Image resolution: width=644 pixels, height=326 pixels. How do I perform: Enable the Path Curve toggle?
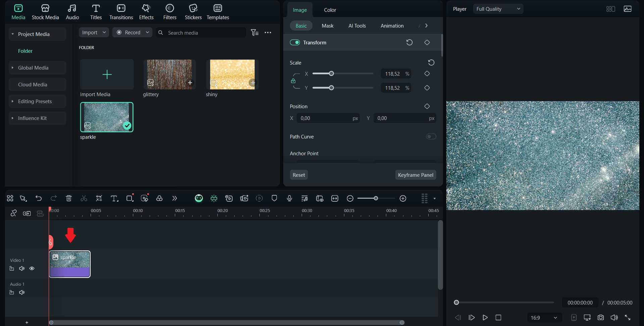point(431,136)
